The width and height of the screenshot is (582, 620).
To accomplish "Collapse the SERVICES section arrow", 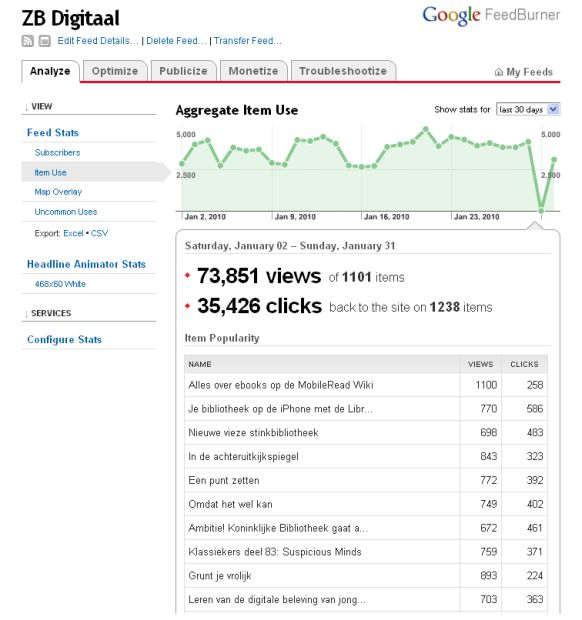I will (x=26, y=314).
